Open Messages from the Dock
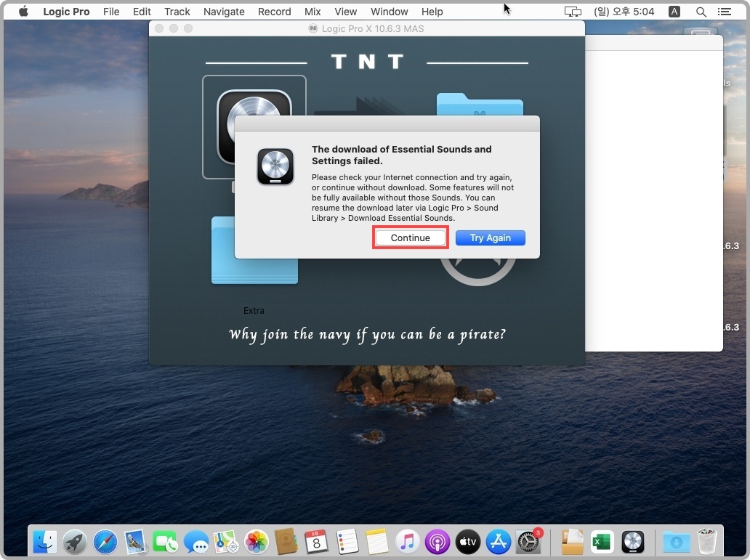The height and width of the screenshot is (560, 750). [x=196, y=542]
